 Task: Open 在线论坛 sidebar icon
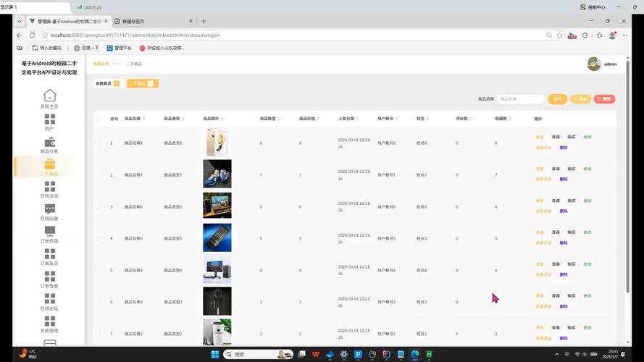click(x=50, y=298)
